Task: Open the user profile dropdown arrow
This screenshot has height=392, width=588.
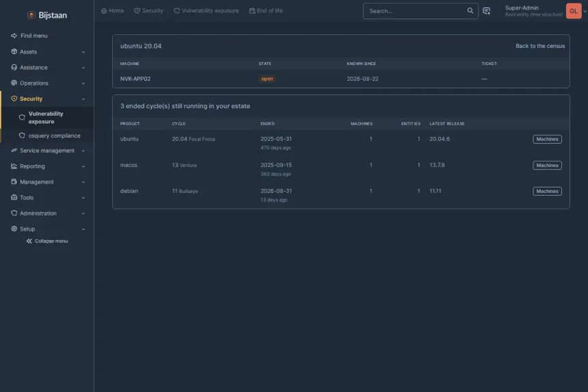Action: [585, 11]
